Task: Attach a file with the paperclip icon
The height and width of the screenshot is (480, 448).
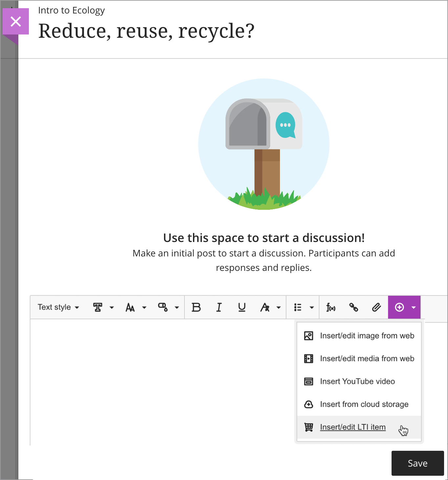Action: (x=376, y=307)
